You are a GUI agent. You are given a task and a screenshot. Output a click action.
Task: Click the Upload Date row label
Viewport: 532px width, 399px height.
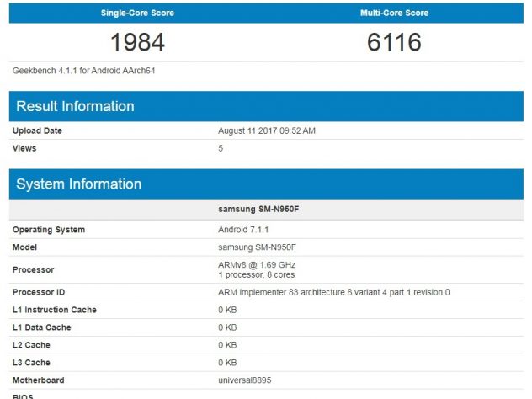coord(37,131)
